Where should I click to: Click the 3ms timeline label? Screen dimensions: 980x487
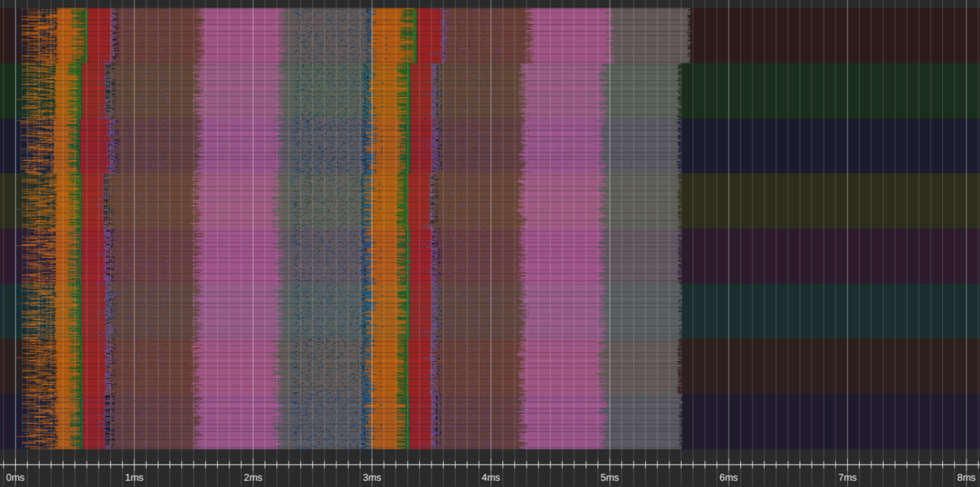[x=372, y=477]
